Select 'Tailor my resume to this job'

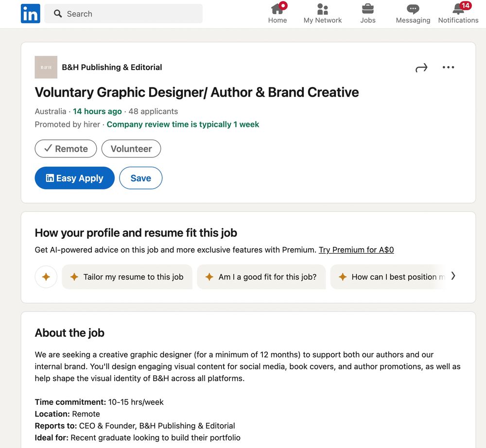pos(127,276)
